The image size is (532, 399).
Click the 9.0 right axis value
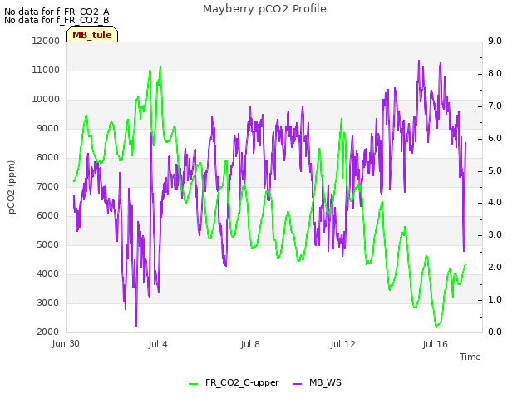click(495, 41)
